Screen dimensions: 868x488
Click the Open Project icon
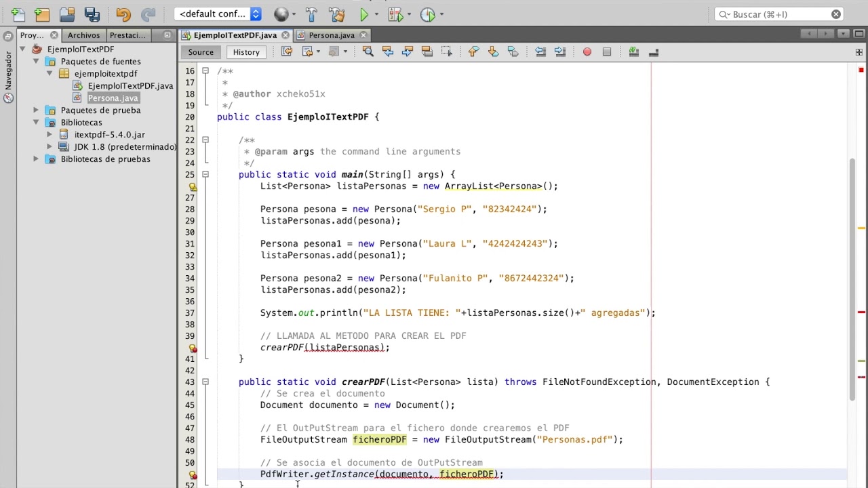(67, 14)
